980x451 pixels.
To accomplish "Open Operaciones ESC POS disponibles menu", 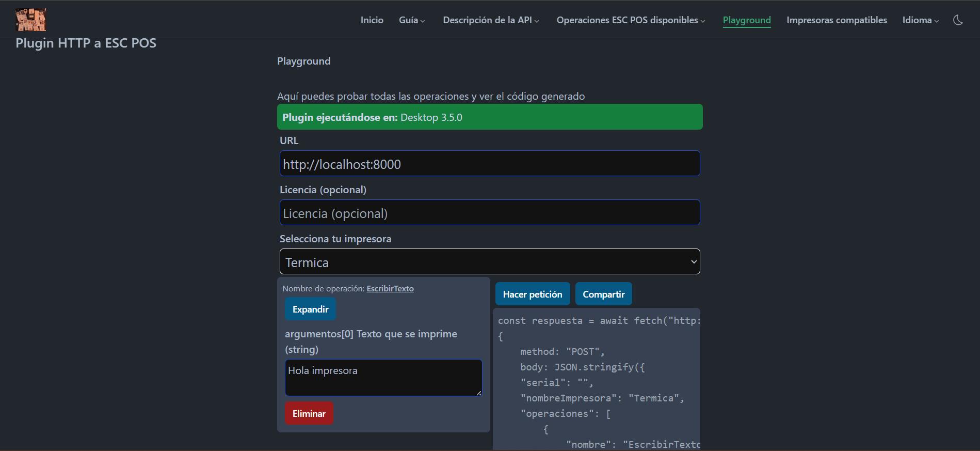I will (631, 20).
